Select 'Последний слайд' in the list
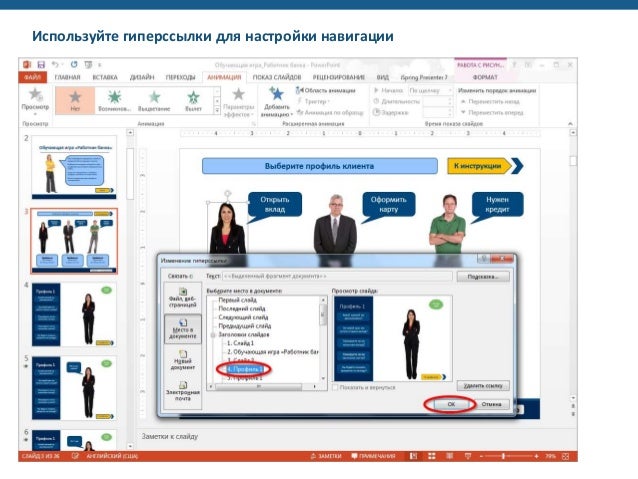Viewport: 638px width, 479px height. point(242,308)
